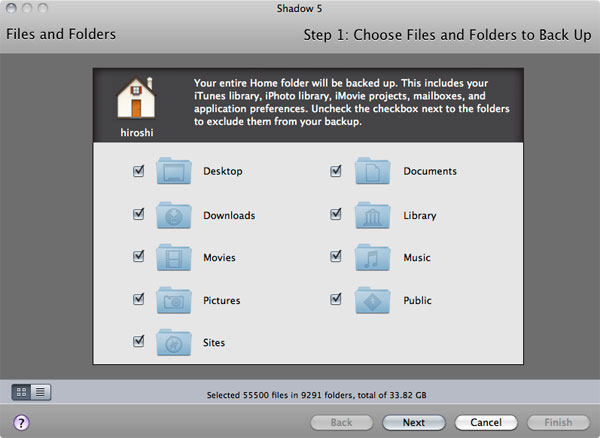Click the Public folder icon

372,300
